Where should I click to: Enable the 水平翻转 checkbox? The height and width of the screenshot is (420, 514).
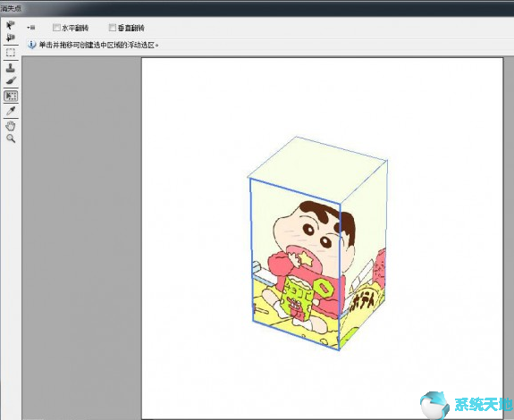[56, 28]
